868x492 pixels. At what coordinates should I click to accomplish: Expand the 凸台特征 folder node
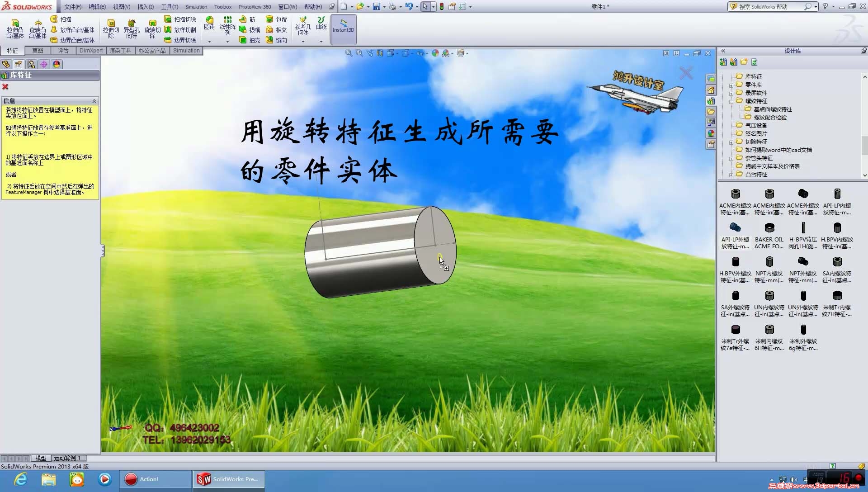731,175
